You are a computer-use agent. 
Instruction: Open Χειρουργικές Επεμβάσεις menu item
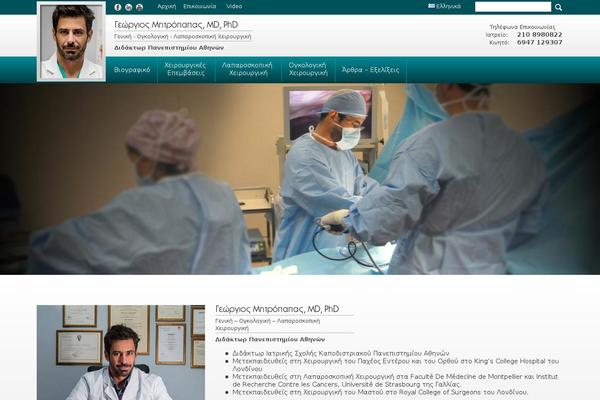coord(185,69)
